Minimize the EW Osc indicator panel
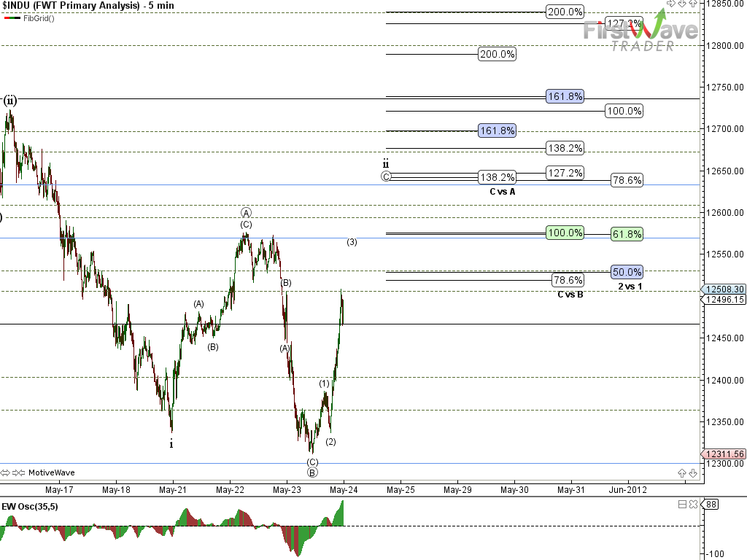 pyautogui.click(x=682, y=505)
